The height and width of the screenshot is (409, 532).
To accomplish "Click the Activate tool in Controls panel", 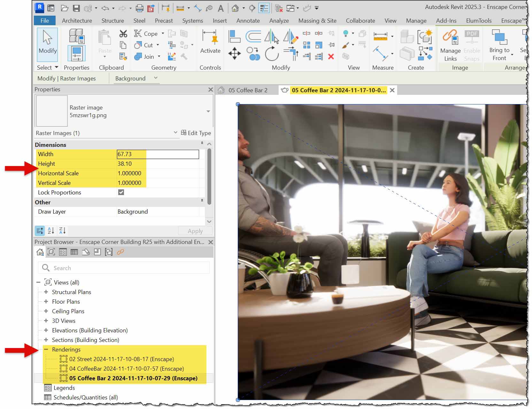I will pos(210,45).
